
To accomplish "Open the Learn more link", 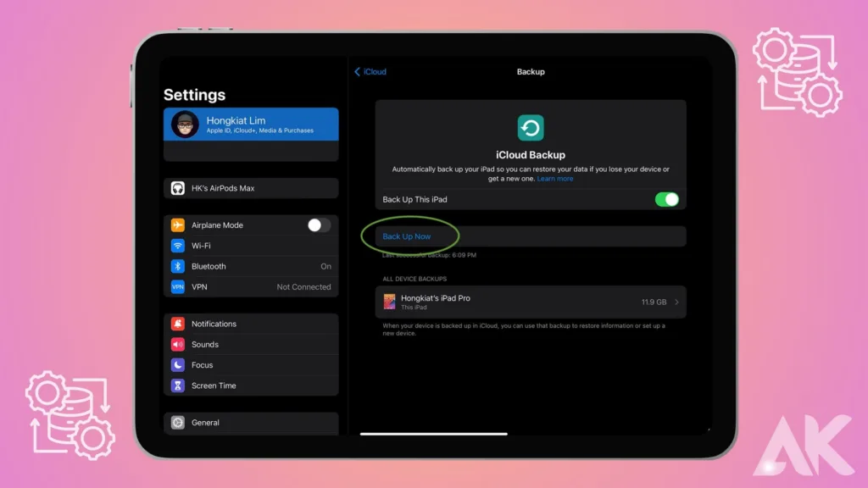I will click(555, 179).
